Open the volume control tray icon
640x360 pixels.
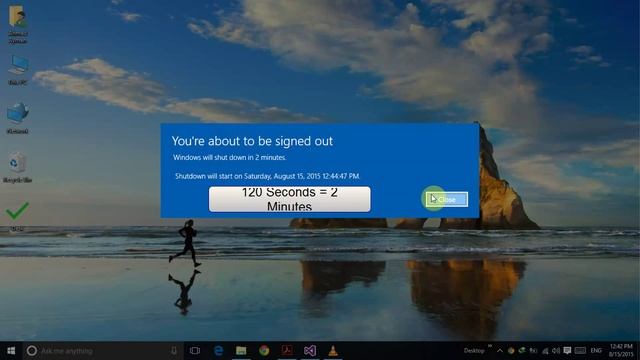[556, 351]
